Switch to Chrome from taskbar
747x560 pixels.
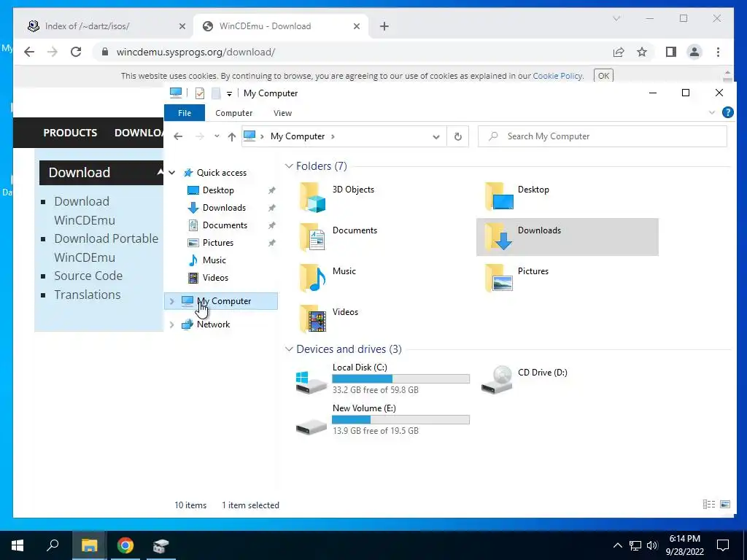pyautogui.click(x=125, y=545)
